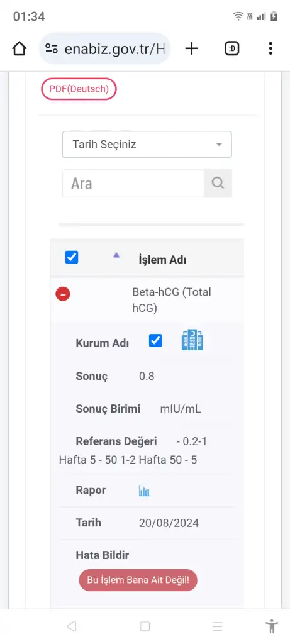
Task: Click the PDF(Deutsch) button
Action: click(x=79, y=89)
